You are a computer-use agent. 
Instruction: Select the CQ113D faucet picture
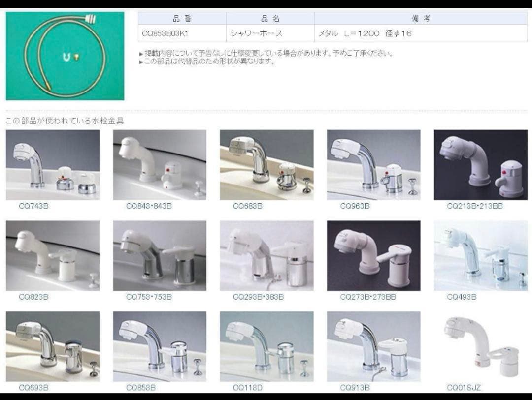(x=266, y=346)
